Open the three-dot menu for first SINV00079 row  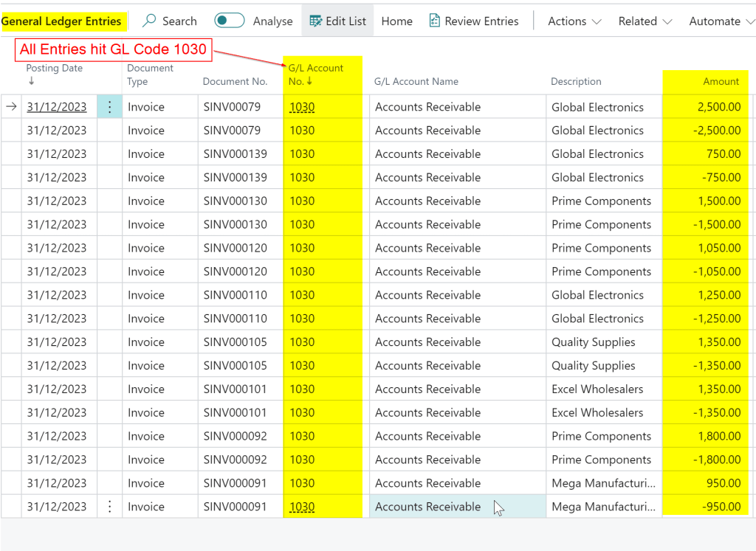point(110,107)
